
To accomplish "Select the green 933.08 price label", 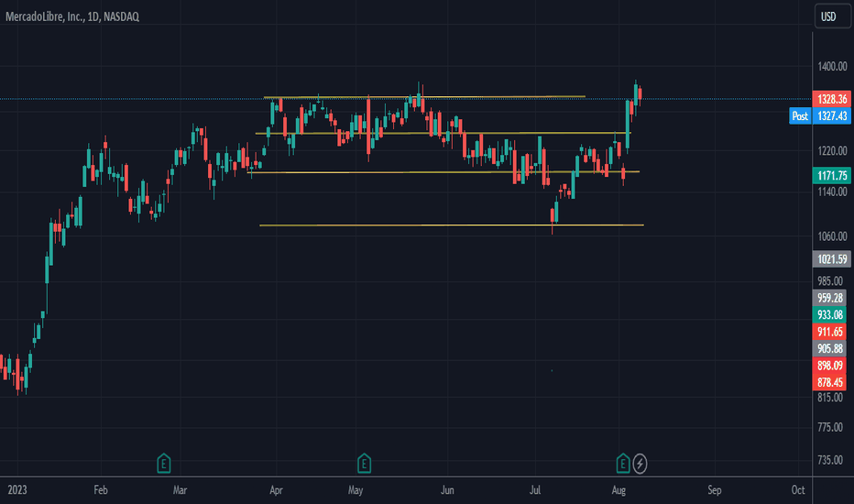I will (x=829, y=315).
